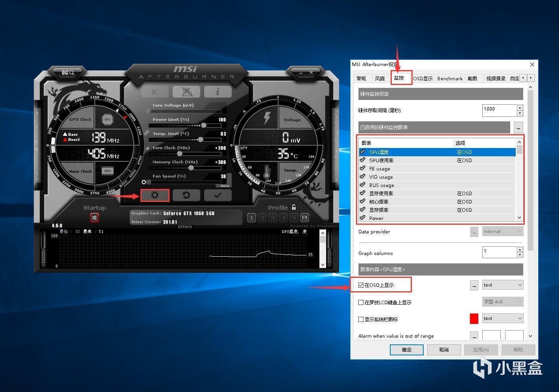Click the MSI dragon logo button
The image size is (559, 392).
coord(186,92)
